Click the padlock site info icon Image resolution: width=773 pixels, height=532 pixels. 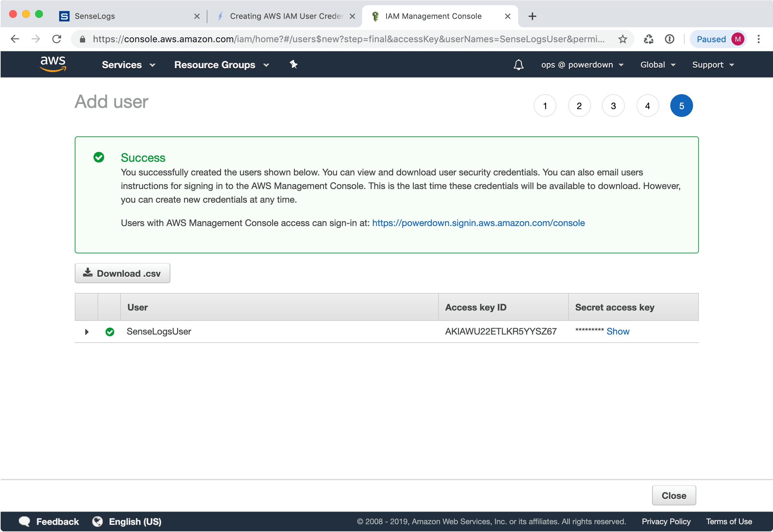pyautogui.click(x=83, y=39)
